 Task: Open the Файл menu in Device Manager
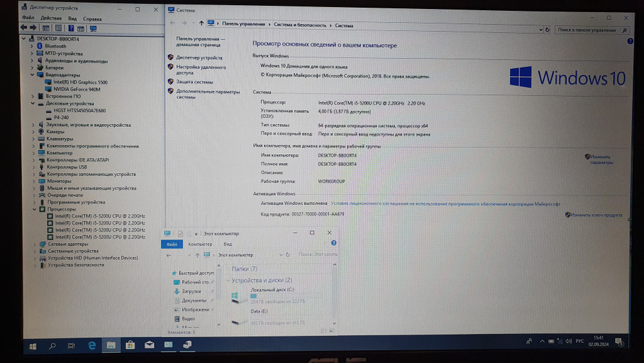click(x=28, y=17)
